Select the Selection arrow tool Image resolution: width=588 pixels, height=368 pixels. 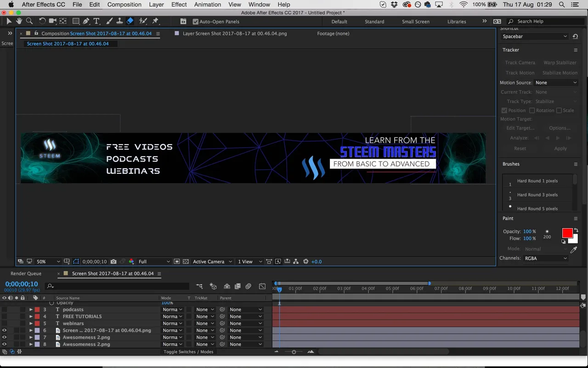9,21
